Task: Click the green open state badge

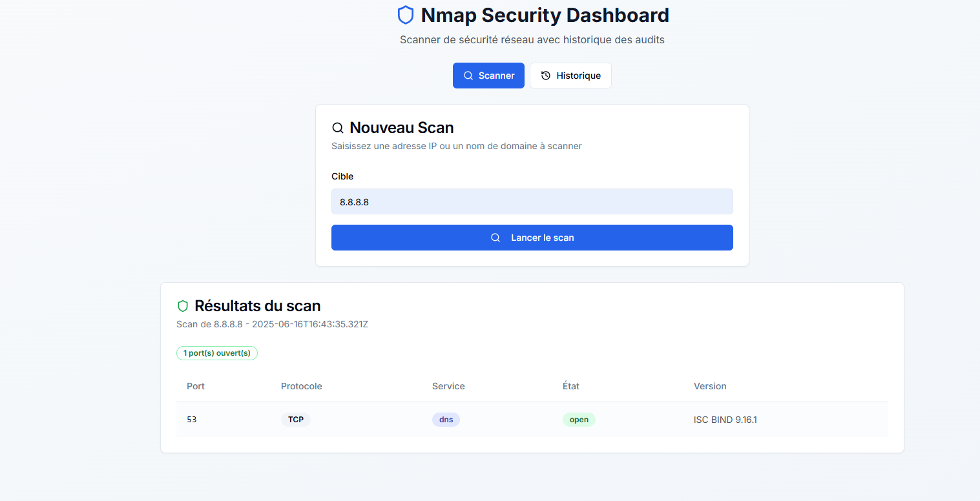Action: click(x=579, y=420)
